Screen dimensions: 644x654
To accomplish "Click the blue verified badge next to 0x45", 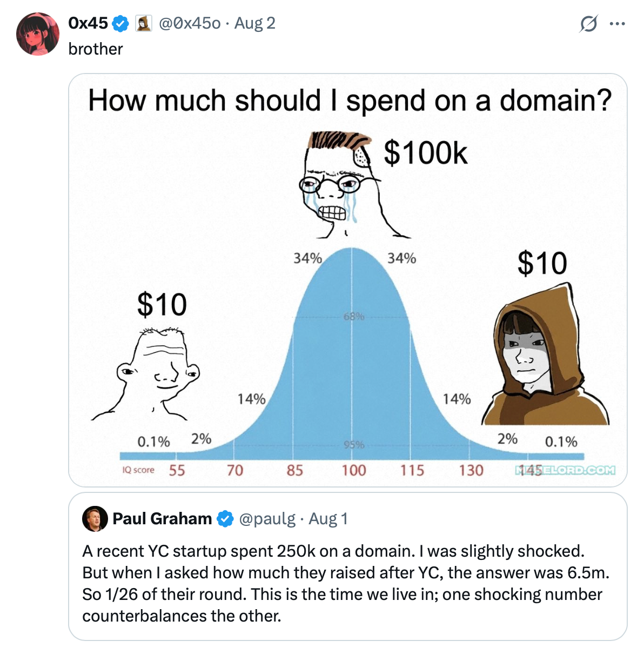I will pos(120,23).
